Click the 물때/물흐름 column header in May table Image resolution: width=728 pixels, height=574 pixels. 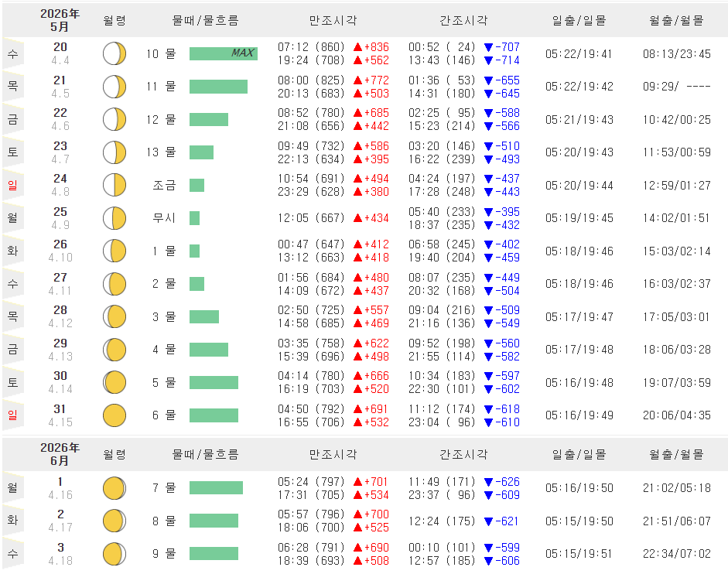point(205,20)
